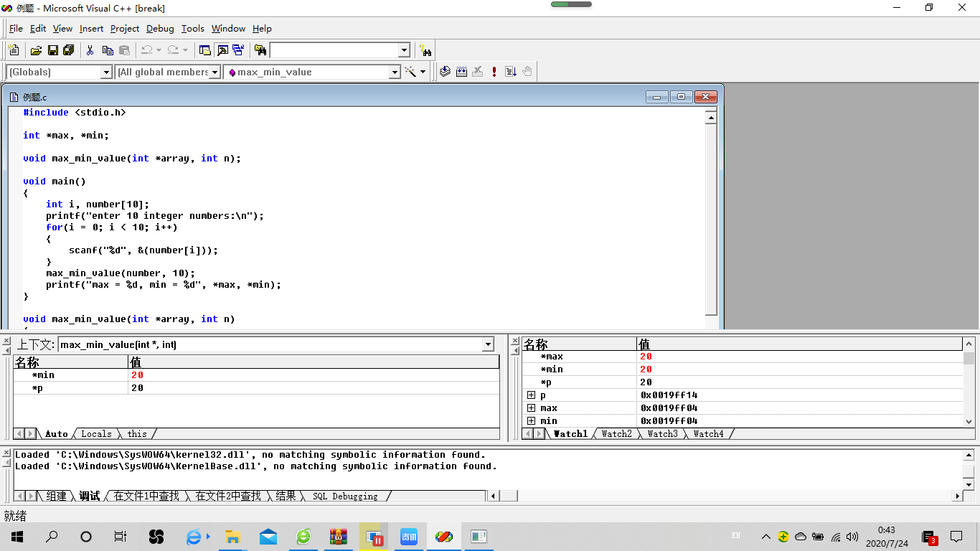Open the max_min_value members dropdown

click(x=395, y=72)
